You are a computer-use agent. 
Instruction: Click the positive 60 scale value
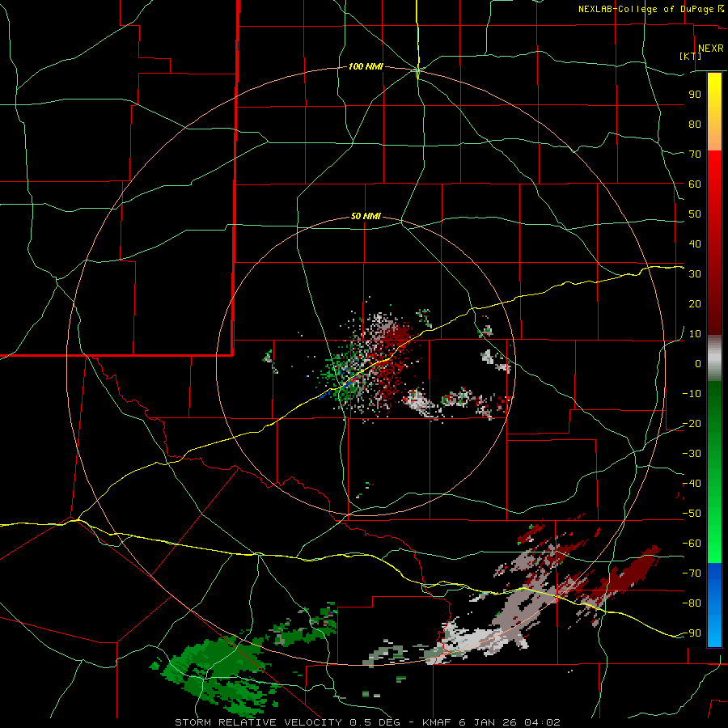pos(695,184)
